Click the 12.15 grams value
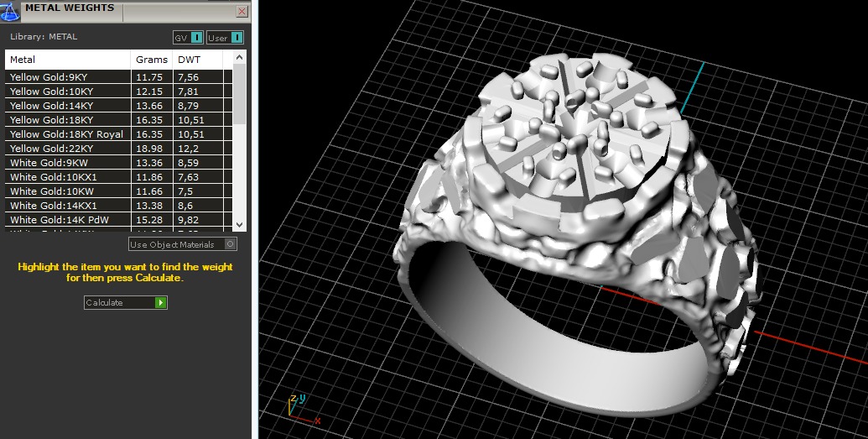This screenshot has height=439, width=868. 149,91
